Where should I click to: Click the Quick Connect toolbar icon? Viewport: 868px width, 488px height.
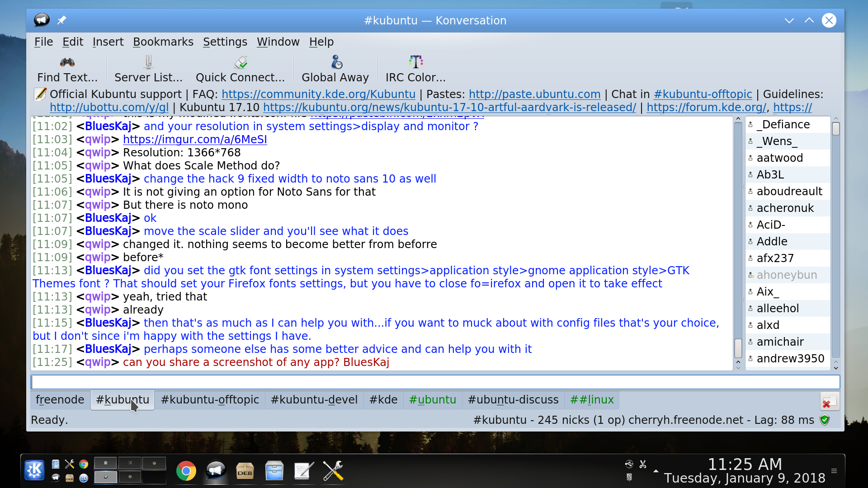coord(240,69)
